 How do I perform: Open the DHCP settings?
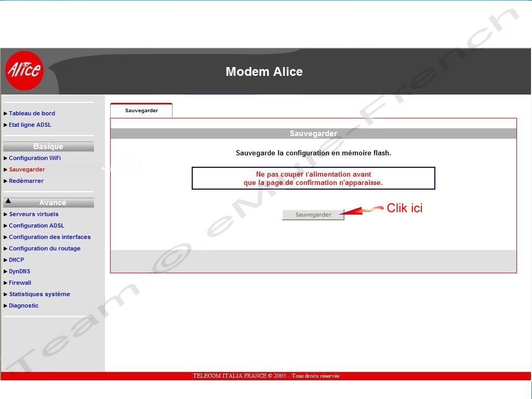(16, 260)
